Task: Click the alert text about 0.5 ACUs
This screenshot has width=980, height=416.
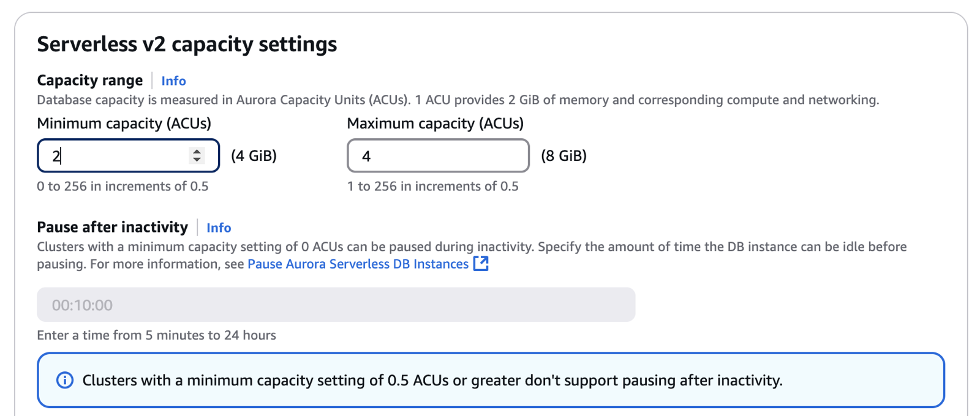Action: (432, 381)
